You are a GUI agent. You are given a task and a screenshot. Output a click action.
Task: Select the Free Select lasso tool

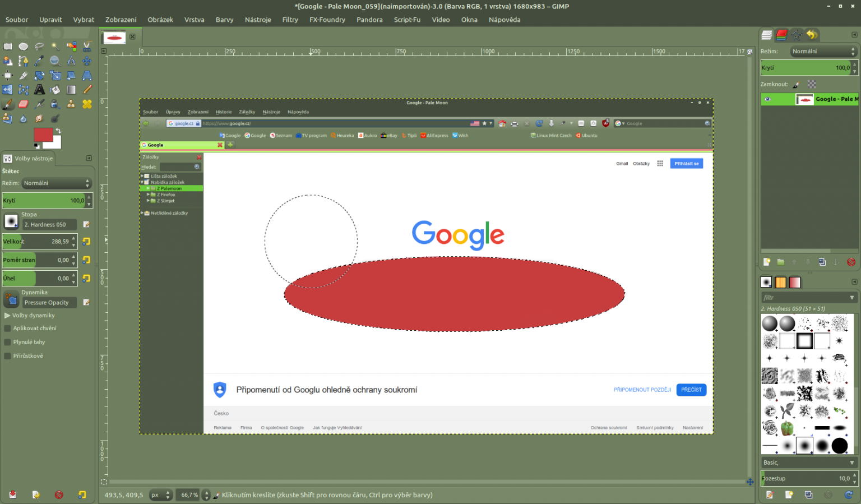point(39,47)
